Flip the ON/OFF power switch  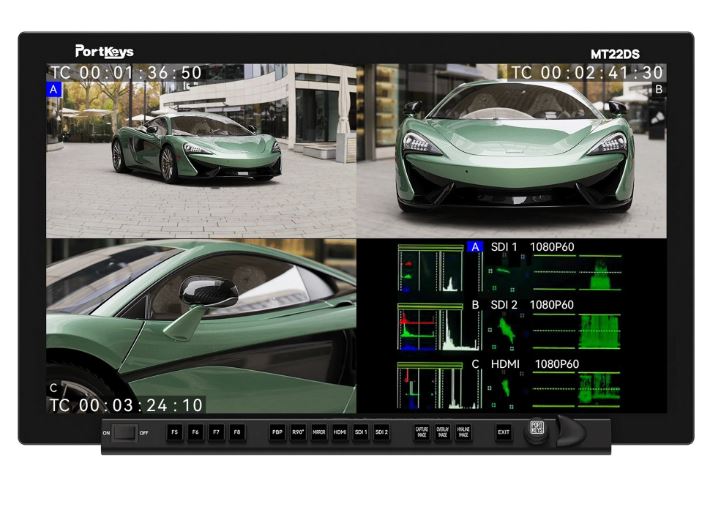pyautogui.click(x=124, y=434)
